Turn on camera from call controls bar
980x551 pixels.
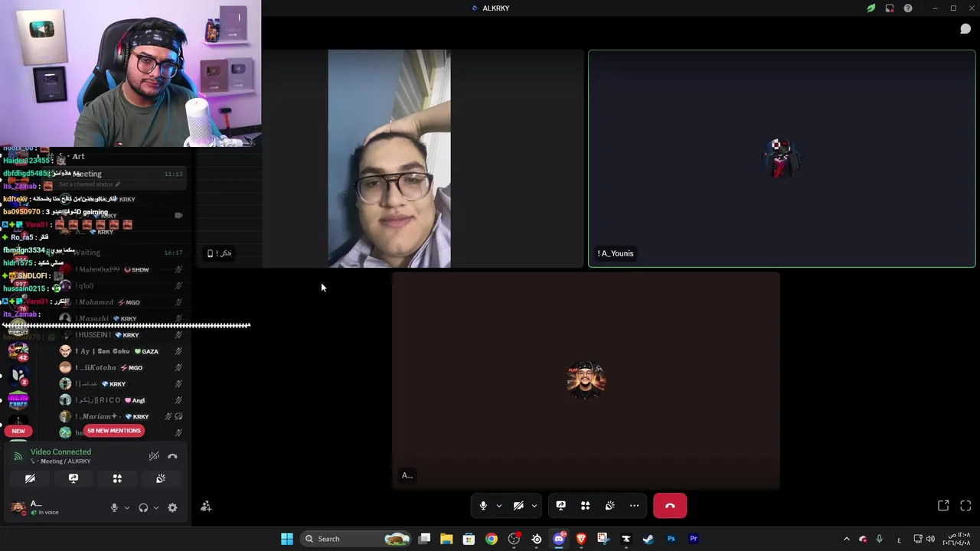click(x=518, y=506)
